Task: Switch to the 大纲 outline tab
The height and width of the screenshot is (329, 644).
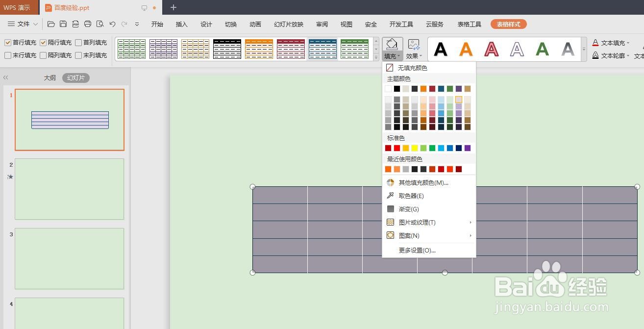Action: (x=50, y=78)
